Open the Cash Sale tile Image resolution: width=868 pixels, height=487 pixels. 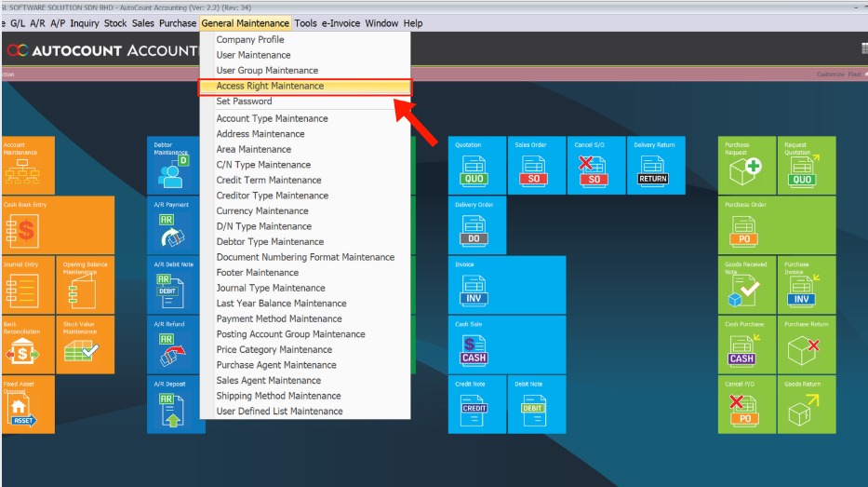tap(507, 345)
